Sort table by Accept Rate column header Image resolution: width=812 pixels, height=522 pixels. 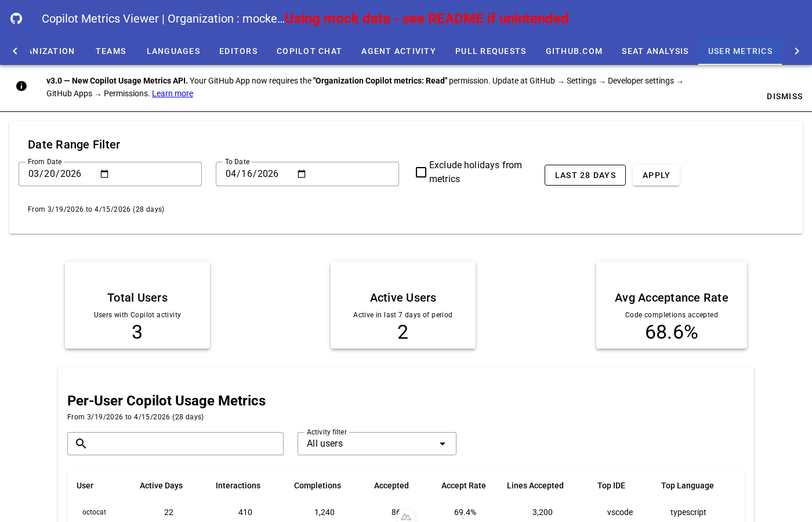(463, 485)
